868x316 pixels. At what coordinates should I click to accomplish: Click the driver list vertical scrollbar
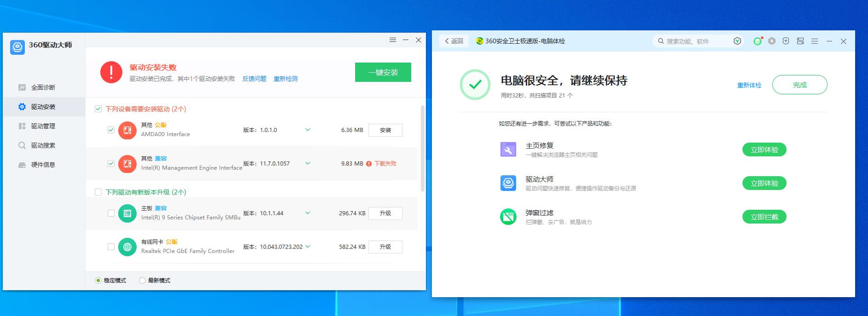(422, 149)
